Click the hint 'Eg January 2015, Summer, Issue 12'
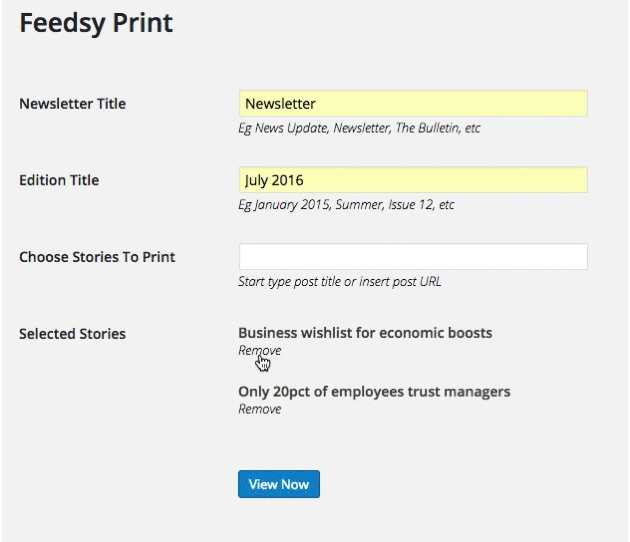630x542 pixels. coord(346,205)
